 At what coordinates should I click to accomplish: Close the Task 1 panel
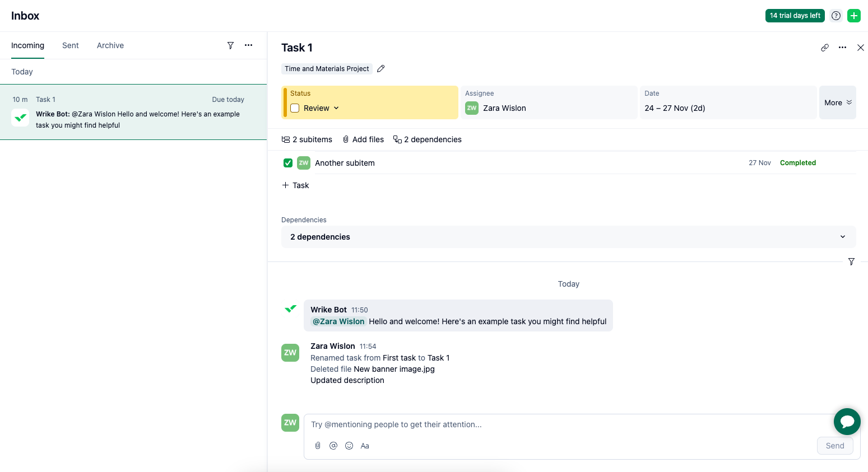[x=861, y=48]
